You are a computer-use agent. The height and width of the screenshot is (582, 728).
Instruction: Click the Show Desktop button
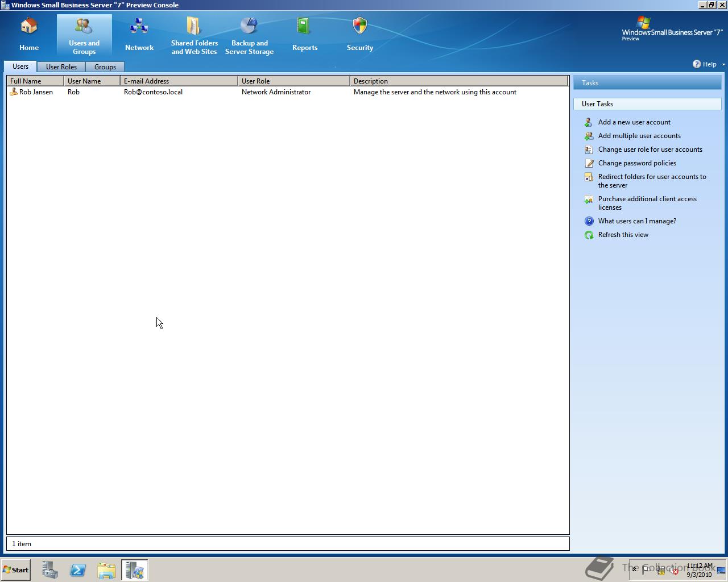pos(722,570)
